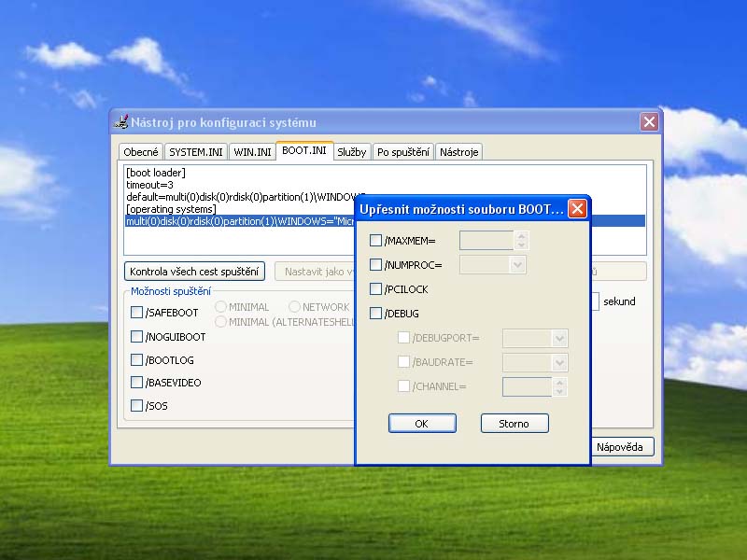Image resolution: width=747 pixels, height=560 pixels.
Task: Expand the /DEBUGPORT= dropdown
Action: [559, 338]
